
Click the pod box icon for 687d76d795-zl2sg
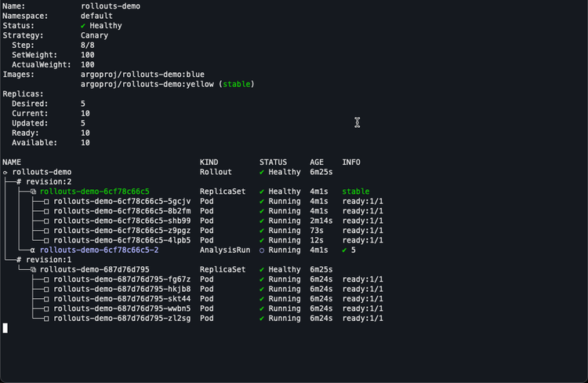(46, 319)
